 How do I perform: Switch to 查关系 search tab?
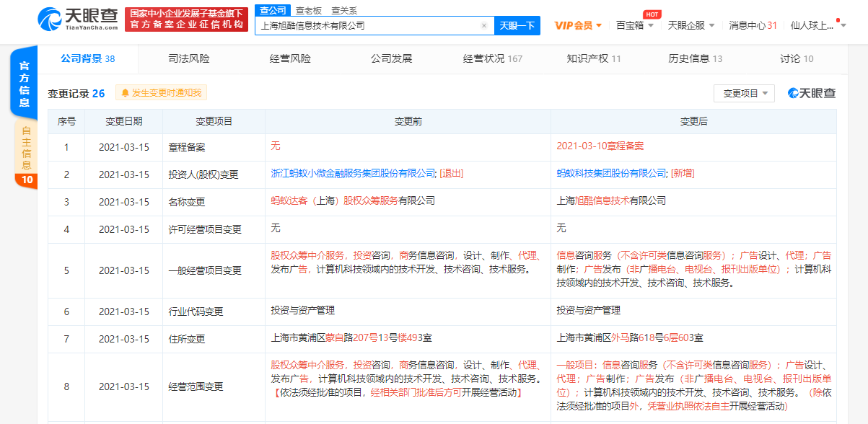(x=344, y=10)
